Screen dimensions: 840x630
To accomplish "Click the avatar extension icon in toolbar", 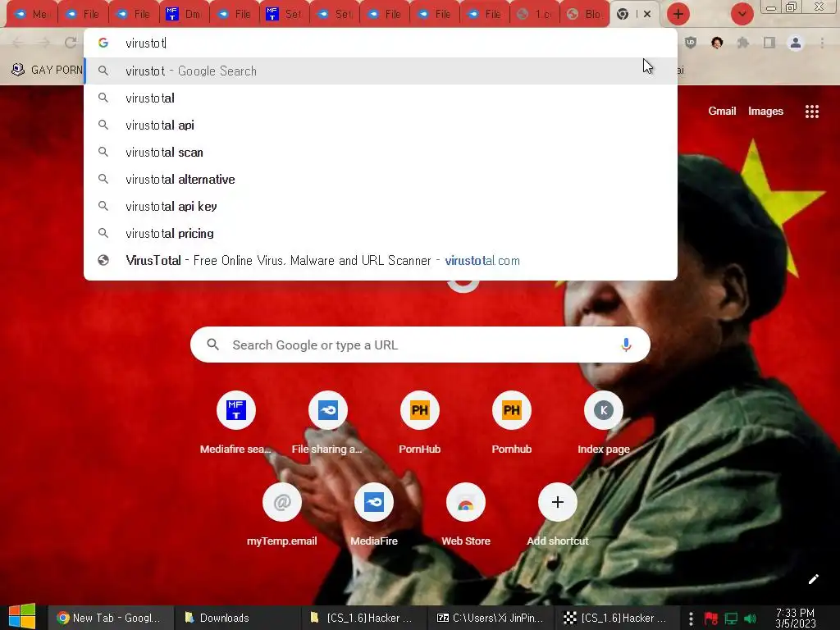I will 717,43.
